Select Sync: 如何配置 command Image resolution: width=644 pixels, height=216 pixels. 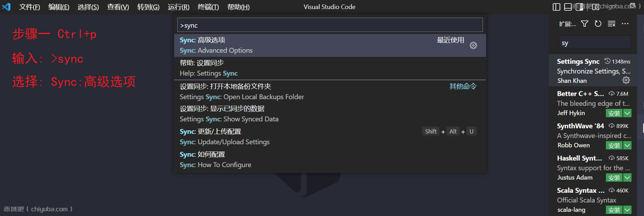pos(330,160)
